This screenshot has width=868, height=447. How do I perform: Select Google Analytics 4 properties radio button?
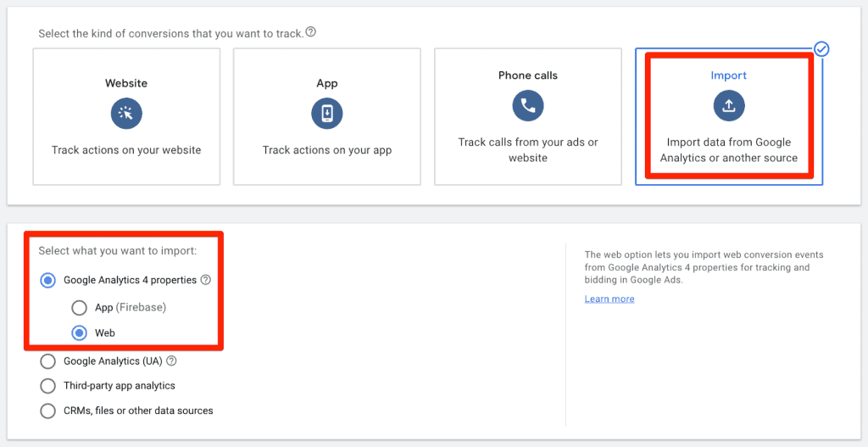(48, 280)
